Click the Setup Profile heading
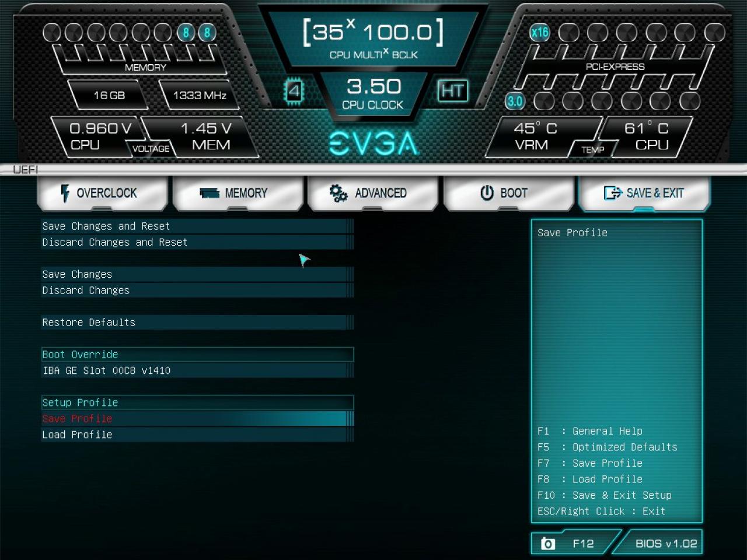This screenshot has width=747, height=560. (197, 402)
